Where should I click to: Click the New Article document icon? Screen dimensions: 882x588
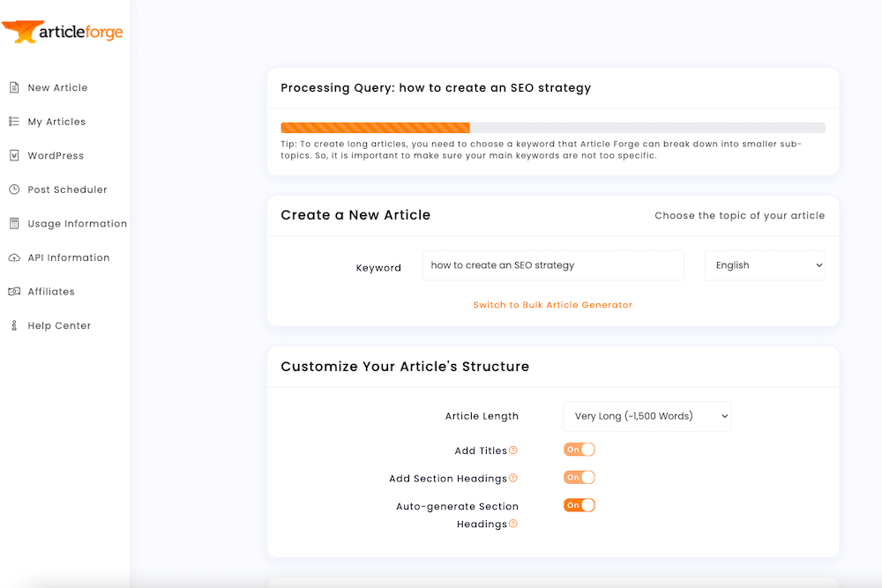tap(14, 87)
